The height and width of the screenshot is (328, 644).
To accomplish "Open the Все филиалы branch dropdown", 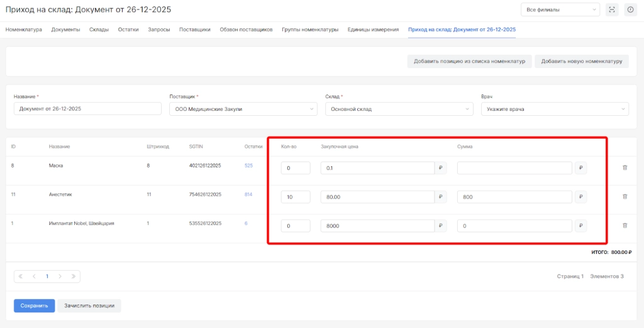I will point(560,9).
